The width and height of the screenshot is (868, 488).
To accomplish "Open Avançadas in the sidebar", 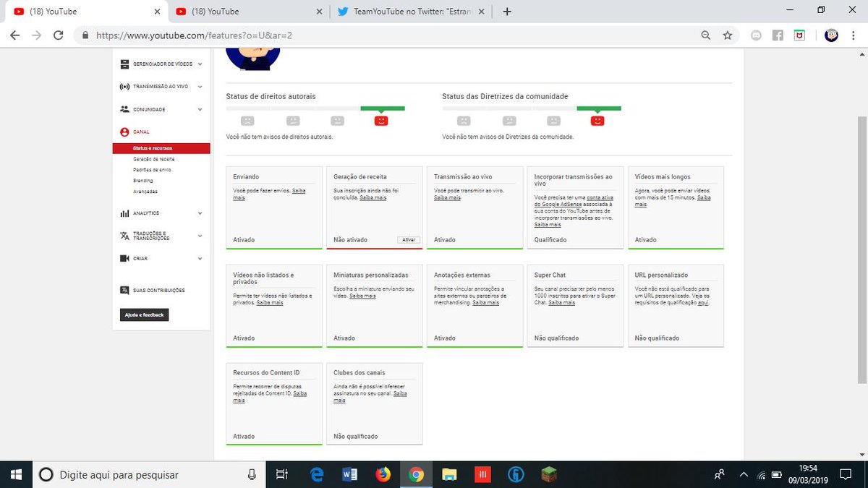I will pyautogui.click(x=145, y=191).
